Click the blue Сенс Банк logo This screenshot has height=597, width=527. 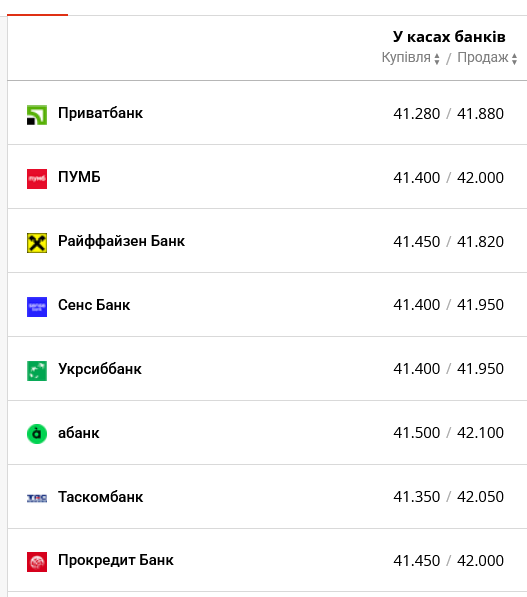(x=37, y=307)
